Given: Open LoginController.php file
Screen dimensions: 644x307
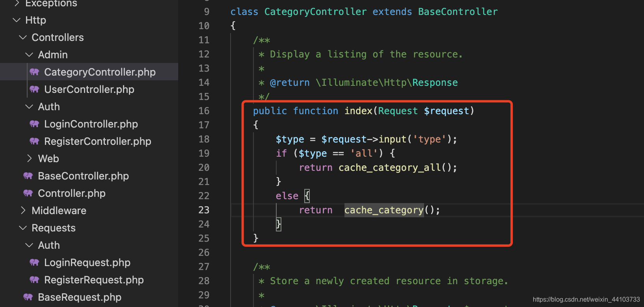Looking at the screenshot, I should tap(91, 124).
